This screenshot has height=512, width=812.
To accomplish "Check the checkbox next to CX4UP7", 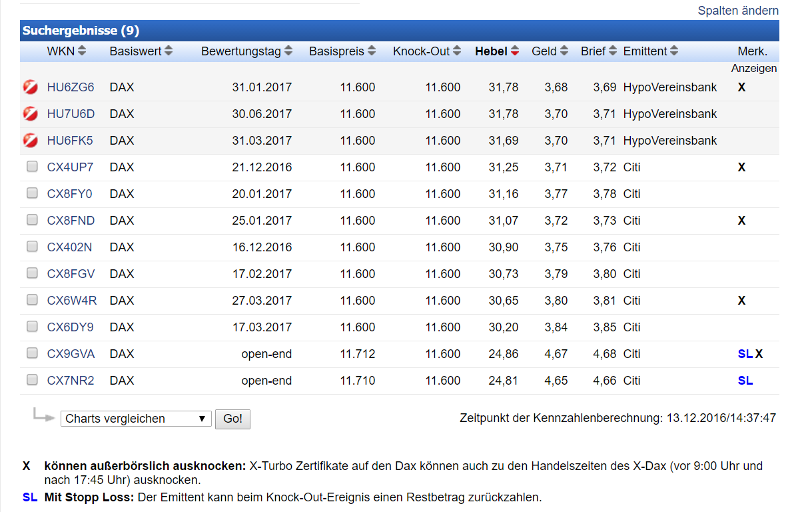I will click(x=31, y=167).
